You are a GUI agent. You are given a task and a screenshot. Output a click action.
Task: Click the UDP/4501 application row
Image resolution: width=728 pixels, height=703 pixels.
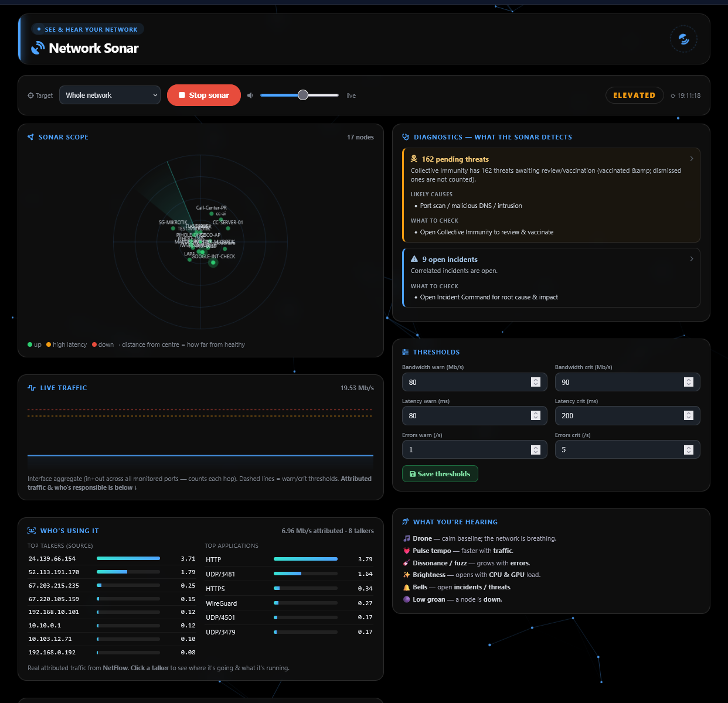tap(289, 617)
